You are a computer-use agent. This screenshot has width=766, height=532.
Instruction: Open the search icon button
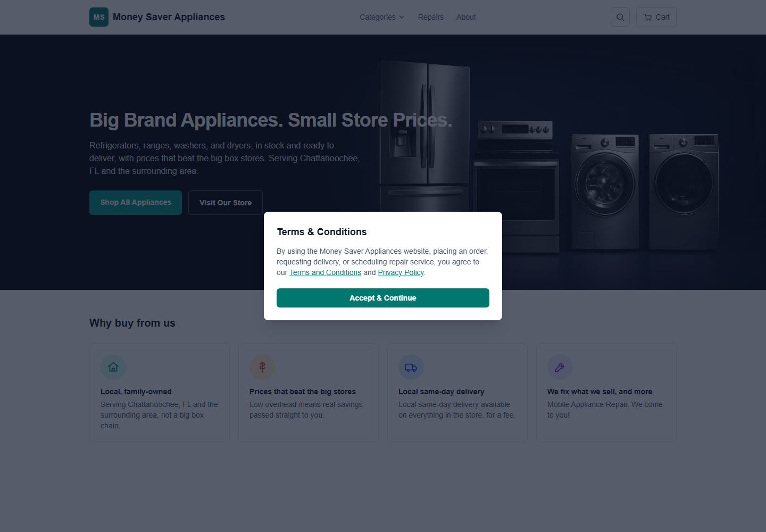[620, 17]
